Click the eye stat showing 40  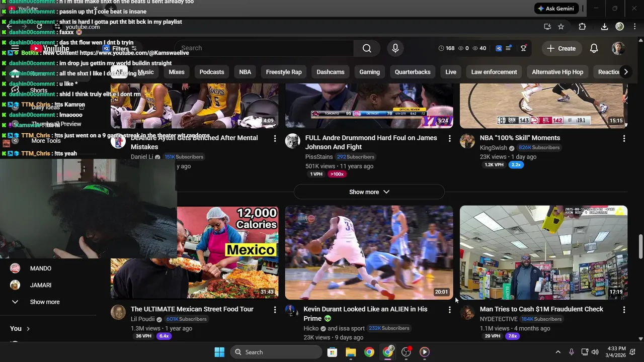click(479, 48)
